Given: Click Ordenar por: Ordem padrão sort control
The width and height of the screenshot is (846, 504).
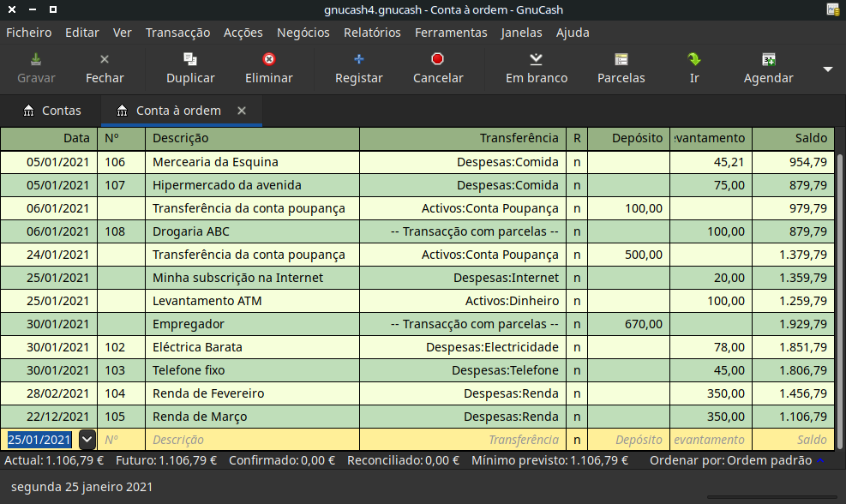Looking at the screenshot, I should (x=737, y=459).
